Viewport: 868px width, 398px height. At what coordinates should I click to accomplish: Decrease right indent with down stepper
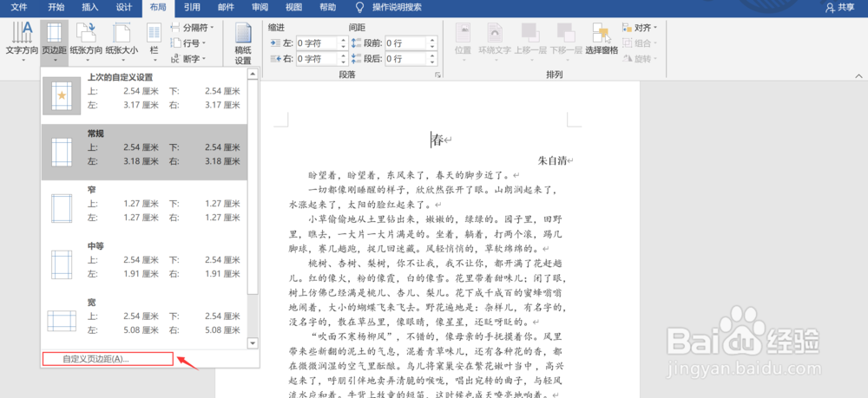click(343, 62)
